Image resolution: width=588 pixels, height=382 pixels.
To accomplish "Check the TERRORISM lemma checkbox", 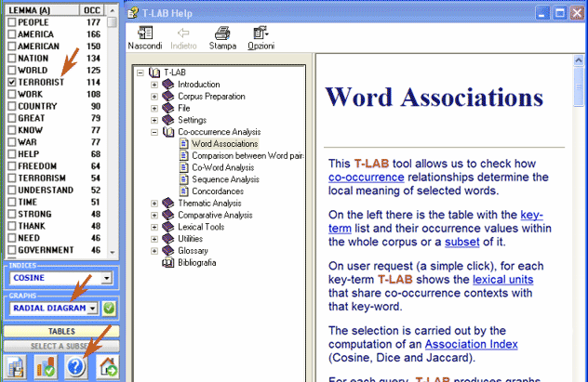I will tap(12, 178).
